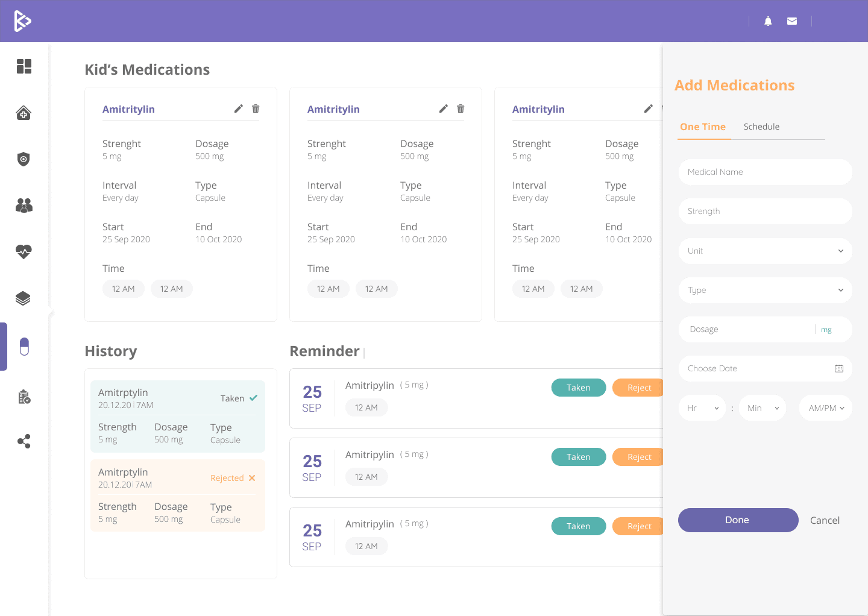Screen dimensions: 868x616
Task: Select the family members icon in the sidebar
Action: pos(24,206)
